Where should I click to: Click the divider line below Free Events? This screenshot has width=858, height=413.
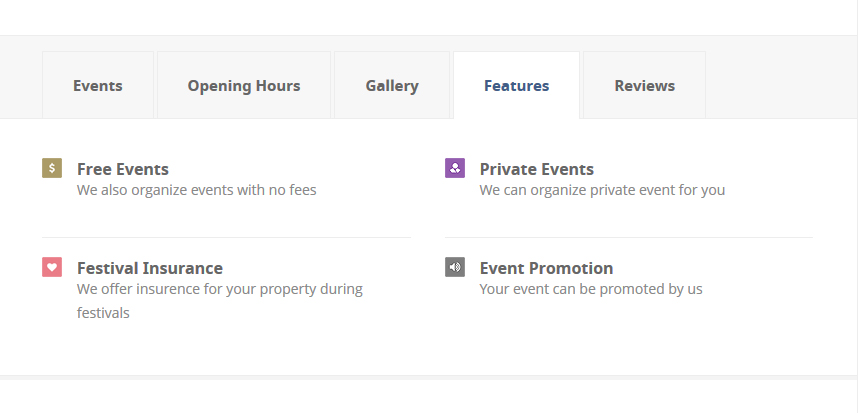(x=227, y=237)
